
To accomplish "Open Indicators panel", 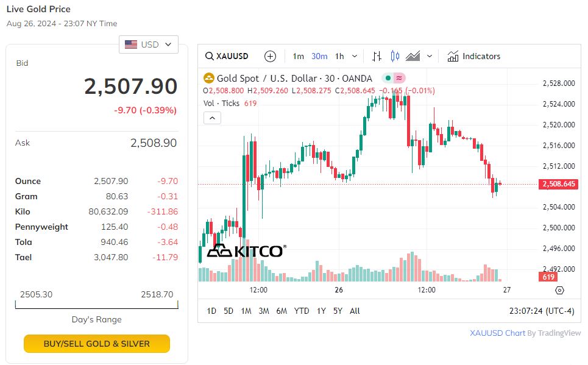I will (474, 56).
